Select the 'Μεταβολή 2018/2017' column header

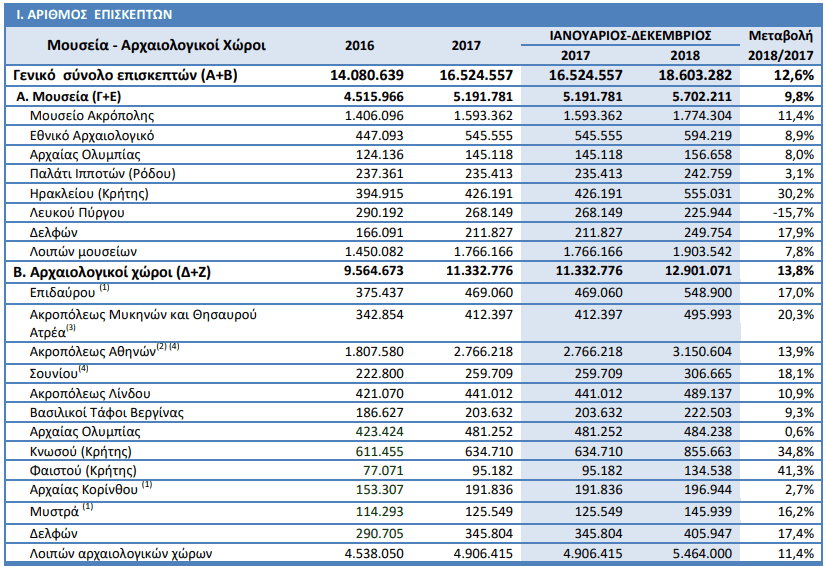click(781, 45)
